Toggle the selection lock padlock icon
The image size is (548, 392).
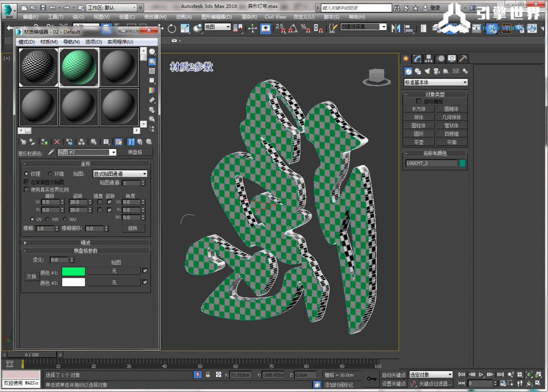tap(208, 375)
